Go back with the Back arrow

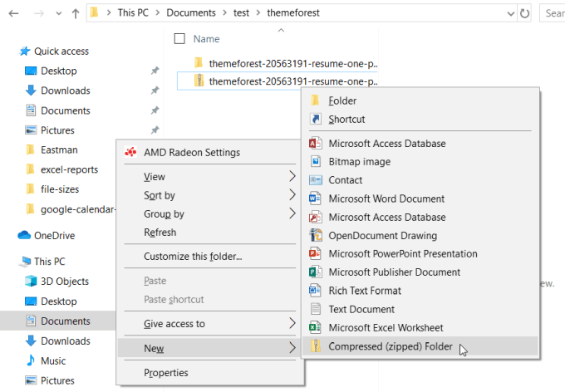(13, 13)
